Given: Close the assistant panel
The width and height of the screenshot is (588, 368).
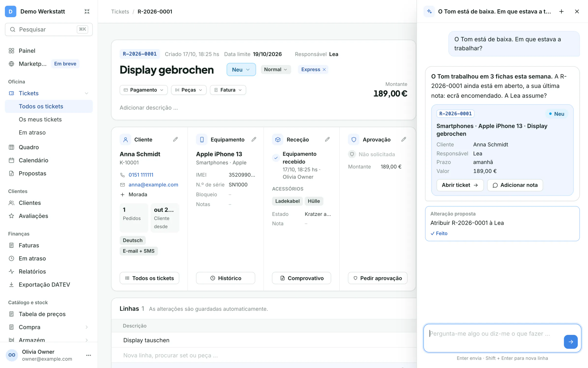Looking at the screenshot, I should point(577,12).
